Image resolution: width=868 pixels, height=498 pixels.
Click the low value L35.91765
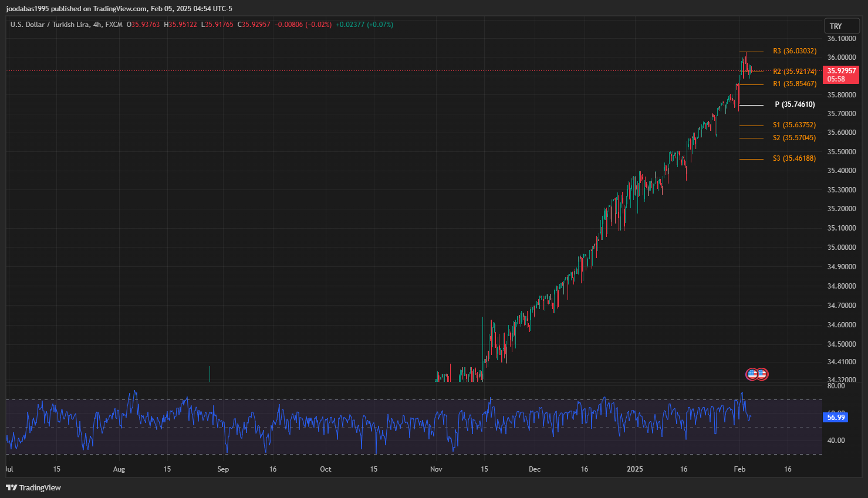[217, 25]
